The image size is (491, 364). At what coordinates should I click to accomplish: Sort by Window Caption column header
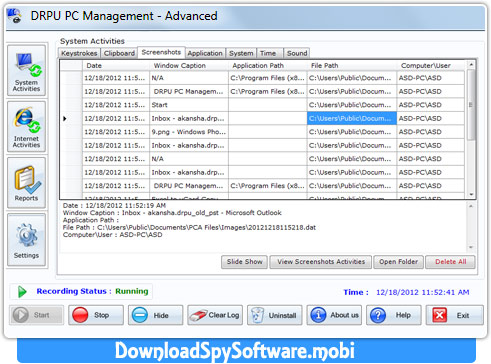[189, 66]
